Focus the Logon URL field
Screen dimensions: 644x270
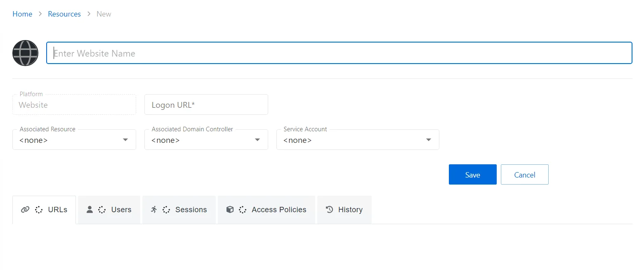click(x=206, y=104)
